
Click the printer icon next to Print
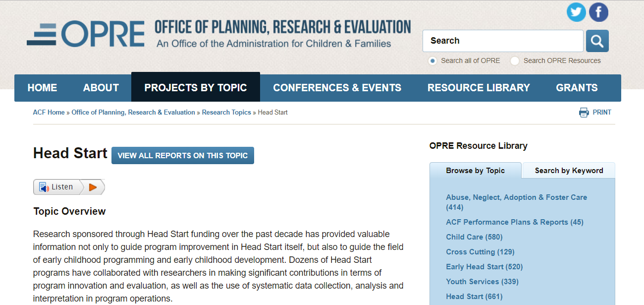pyautogui.click(x=584, y=113)
